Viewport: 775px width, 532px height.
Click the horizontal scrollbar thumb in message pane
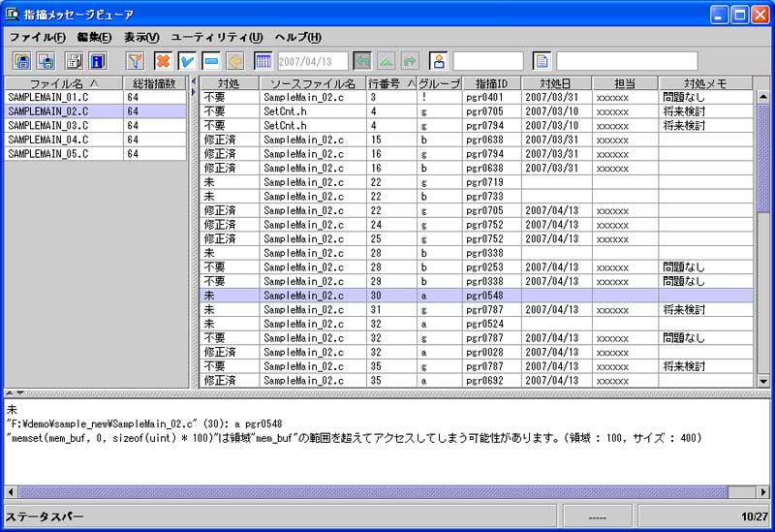pyautogui.click(x=373, y=492)
